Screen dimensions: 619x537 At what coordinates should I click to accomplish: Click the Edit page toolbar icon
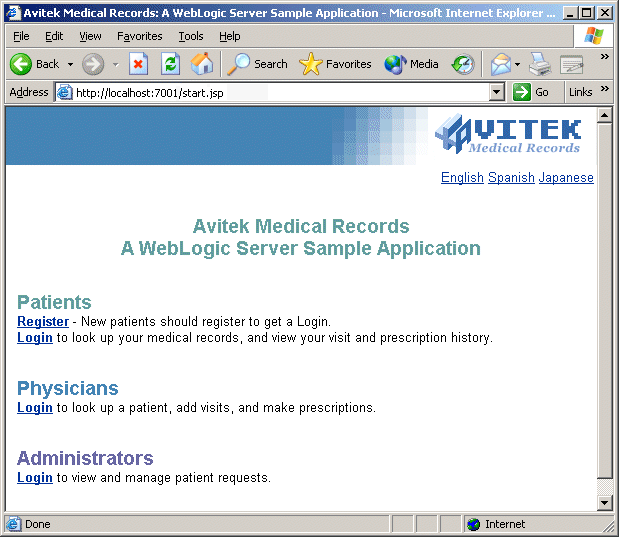pyautogui.click(x=572, y=64)
